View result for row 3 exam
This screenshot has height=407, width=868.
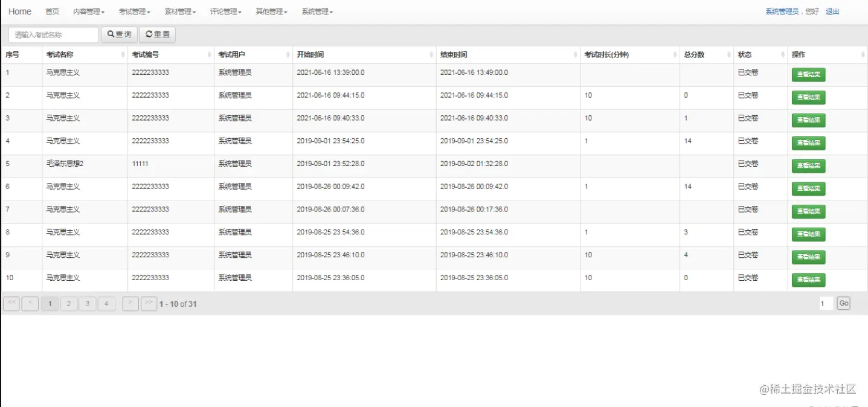808,120
